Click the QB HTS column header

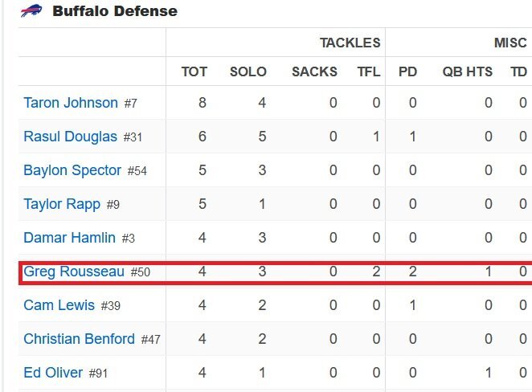pos(467,71)
